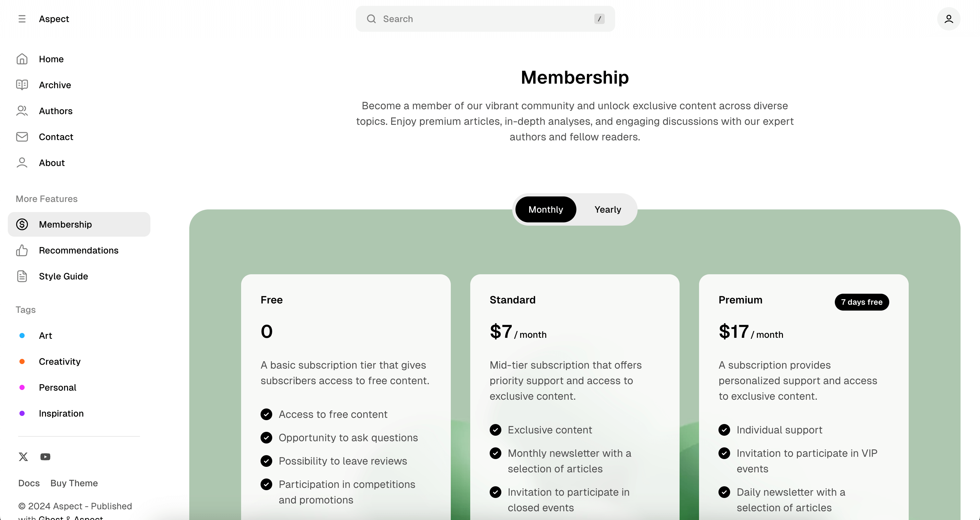The height and width of the screenshot is (520, 980).
Task: Click the 7 days free badge on Premium
Action: coord(861,302)
